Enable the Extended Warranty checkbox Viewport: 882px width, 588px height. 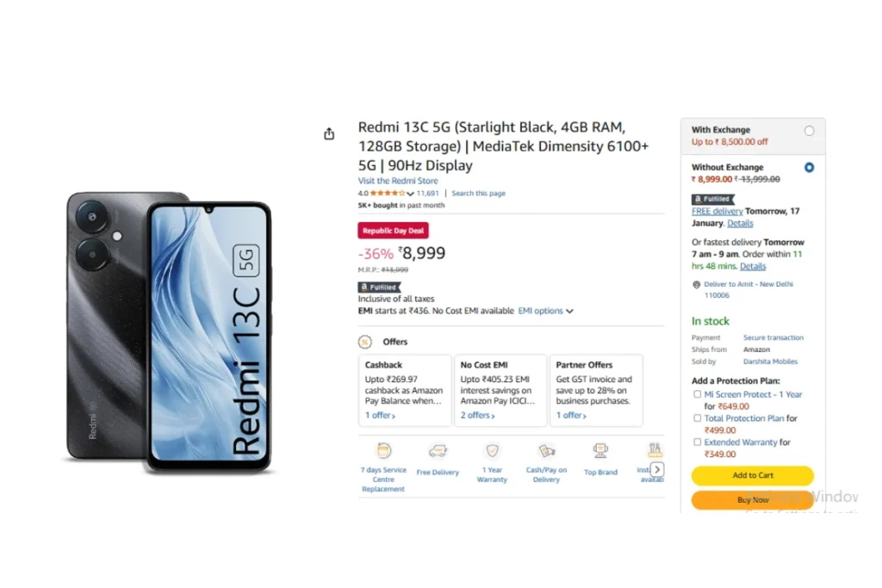698,442
